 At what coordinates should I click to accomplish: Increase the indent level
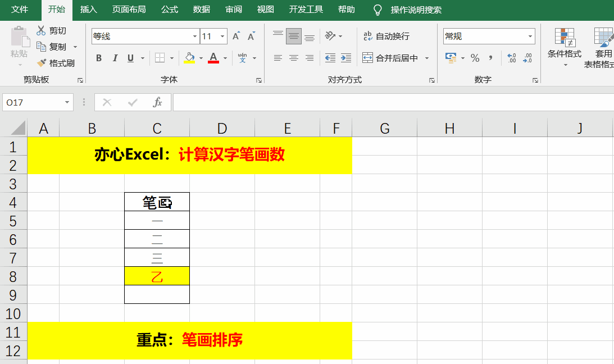point(346,58)
